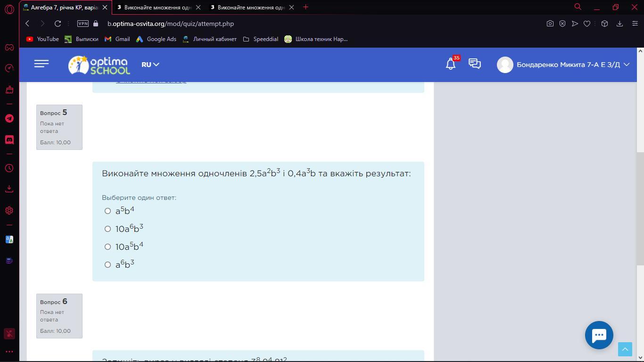Select the answer a⁵b⁴
This screenshot has height=362, width=644.
108,211
